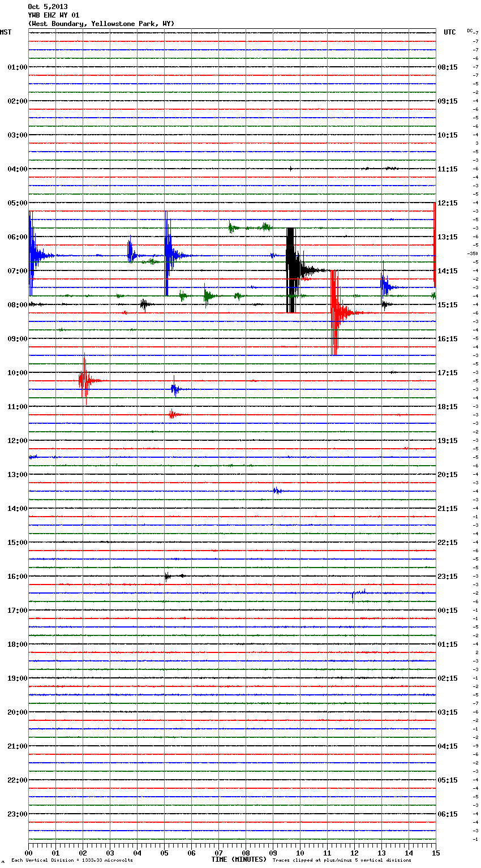Click the '14:00' MST time label
This screenshot has width=481, height=868.
pyautogui.click(x=18, y=509)
